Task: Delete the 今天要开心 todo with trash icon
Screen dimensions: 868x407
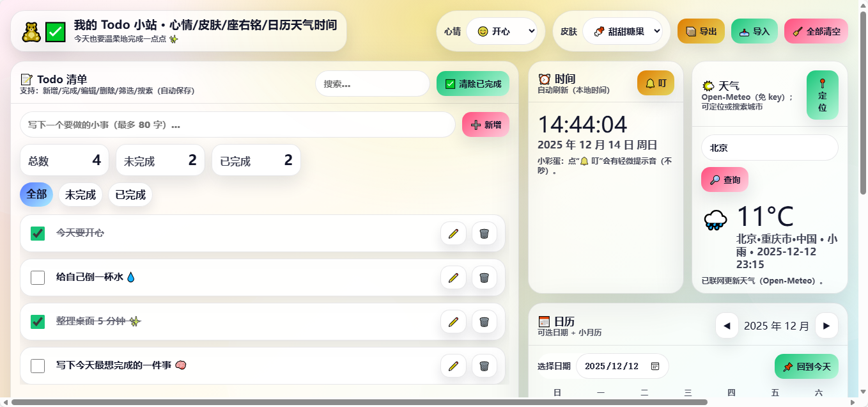Action: click(484, 233)
